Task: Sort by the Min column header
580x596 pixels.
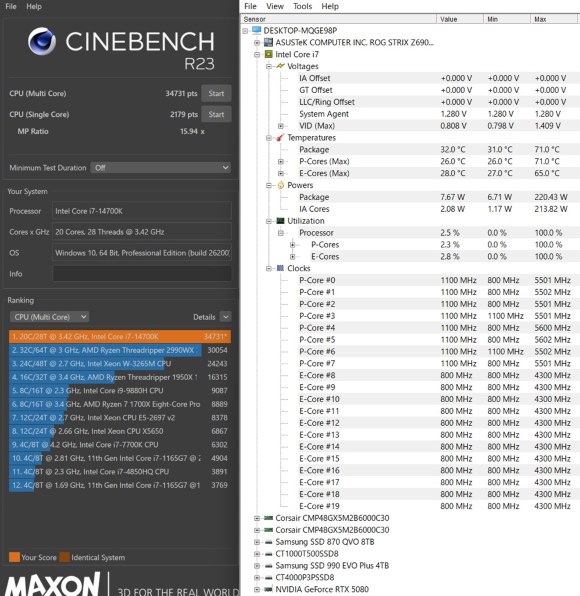Action: tap(507, 19)
